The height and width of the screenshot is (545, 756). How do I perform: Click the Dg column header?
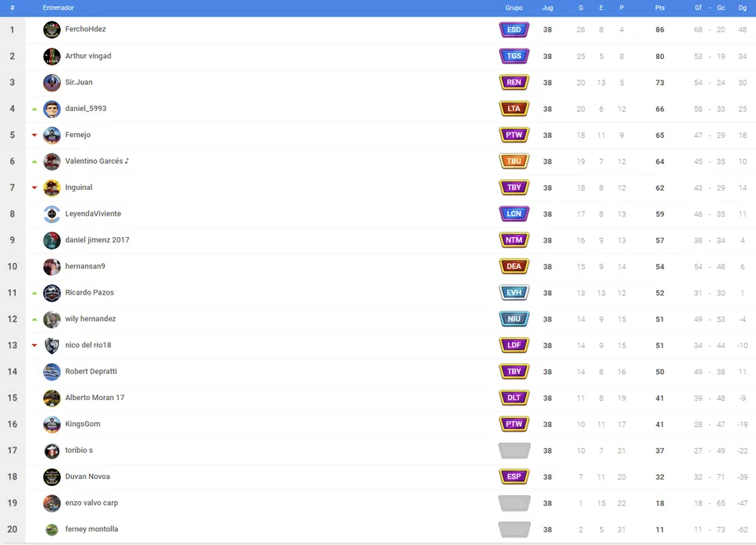point(742,8)
